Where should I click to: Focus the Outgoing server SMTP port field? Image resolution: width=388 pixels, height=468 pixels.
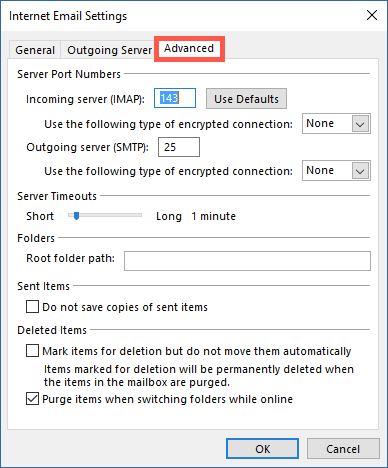tap(179, 147)
